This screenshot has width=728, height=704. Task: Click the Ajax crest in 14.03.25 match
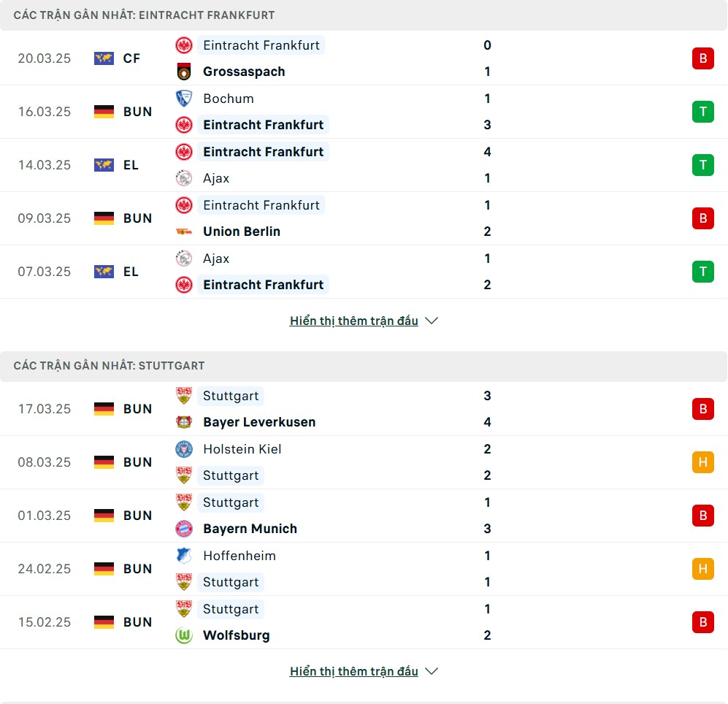[x=184, y=178]
